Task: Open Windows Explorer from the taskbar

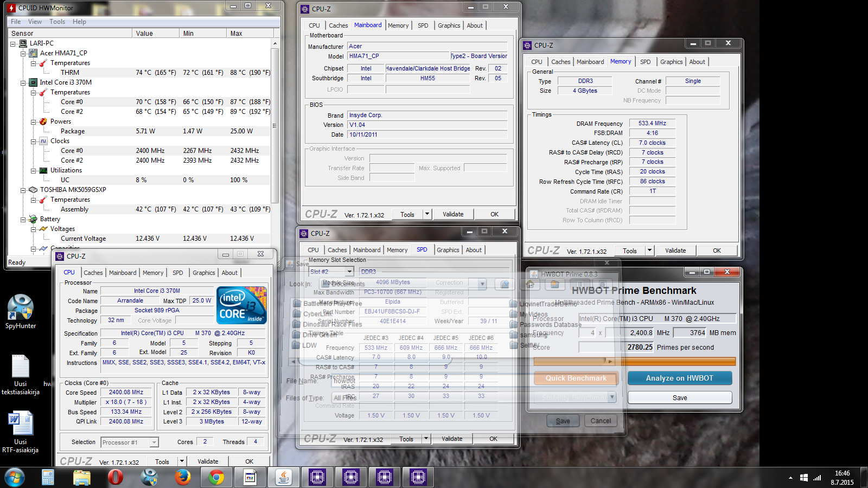Action: tap(81, 477)
